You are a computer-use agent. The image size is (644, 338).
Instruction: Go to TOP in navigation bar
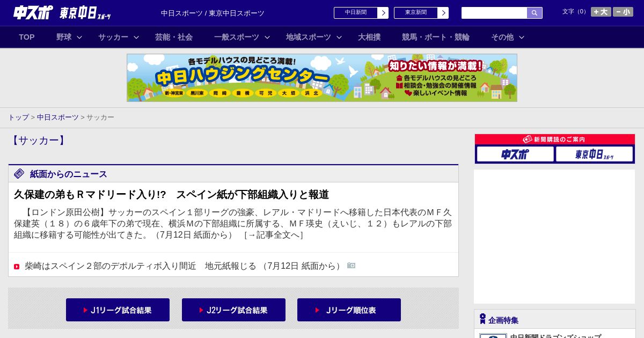pyautogui.click(x=27, y=37)
